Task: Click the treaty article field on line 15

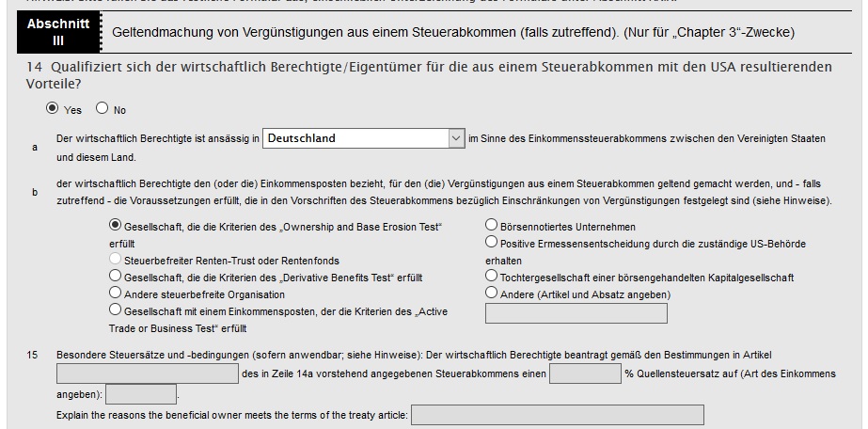Action: point(148,373)
